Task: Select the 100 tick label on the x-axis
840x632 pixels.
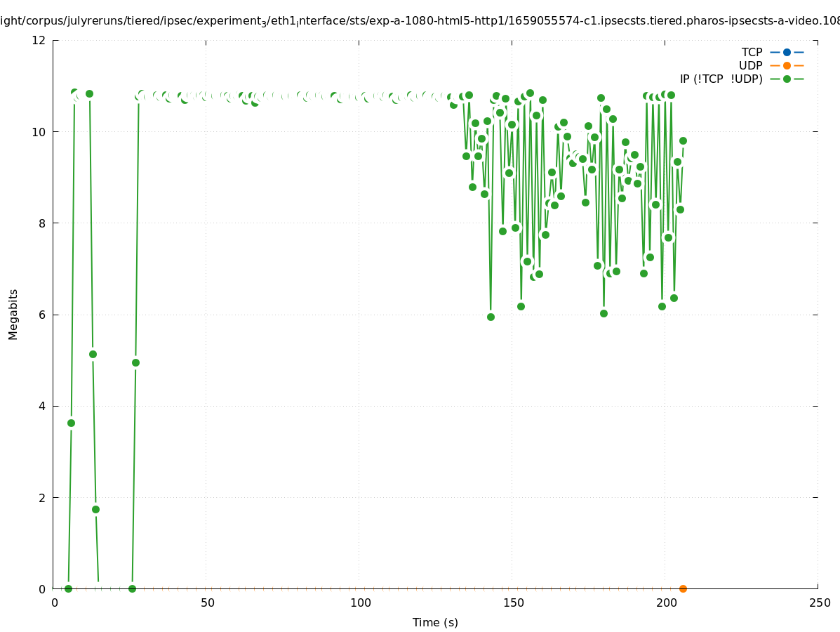Action: pos(360,603)
